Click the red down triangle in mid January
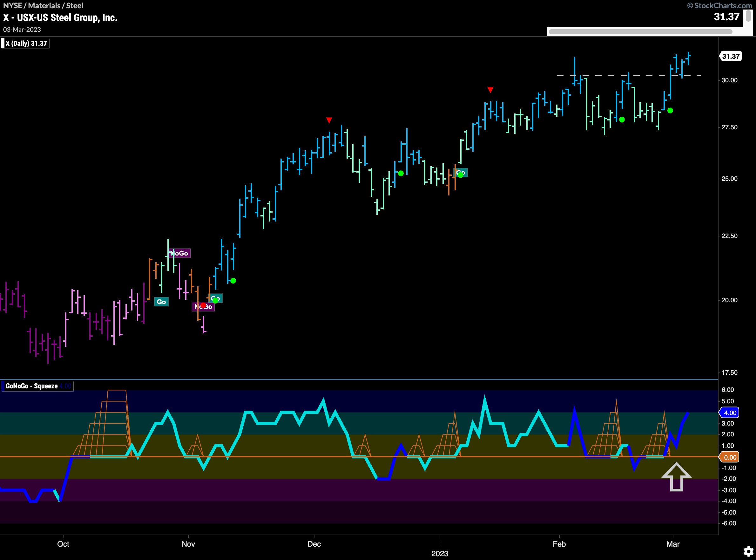Screen dimensions: 756x560 pos(490,90)
